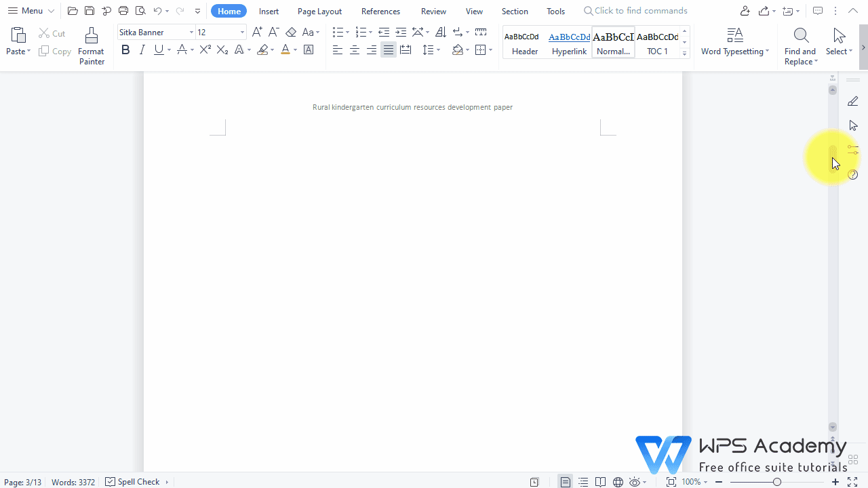Click the collaborate person icon
The height and width of the screenshot is (488, 868).
tap(745, 11)
